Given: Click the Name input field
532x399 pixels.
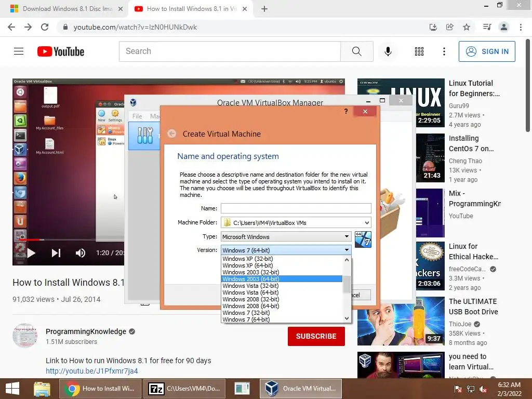Looking at the screenshot, I should [296, 208].
